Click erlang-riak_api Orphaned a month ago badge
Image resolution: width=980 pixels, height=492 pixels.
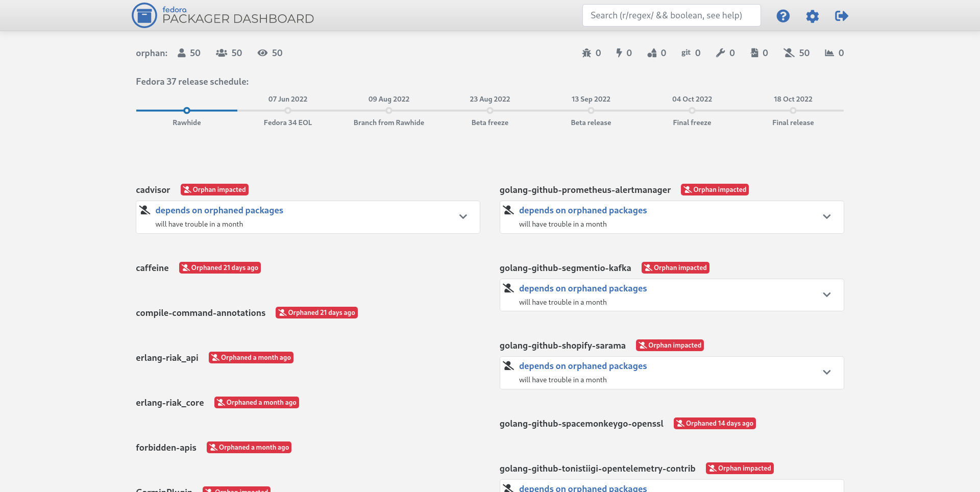(x=251, y=358)
